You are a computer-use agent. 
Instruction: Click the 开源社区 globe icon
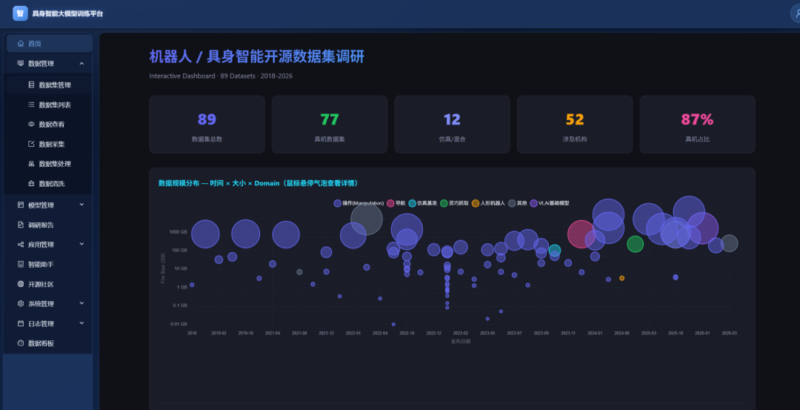coord(20,284)
